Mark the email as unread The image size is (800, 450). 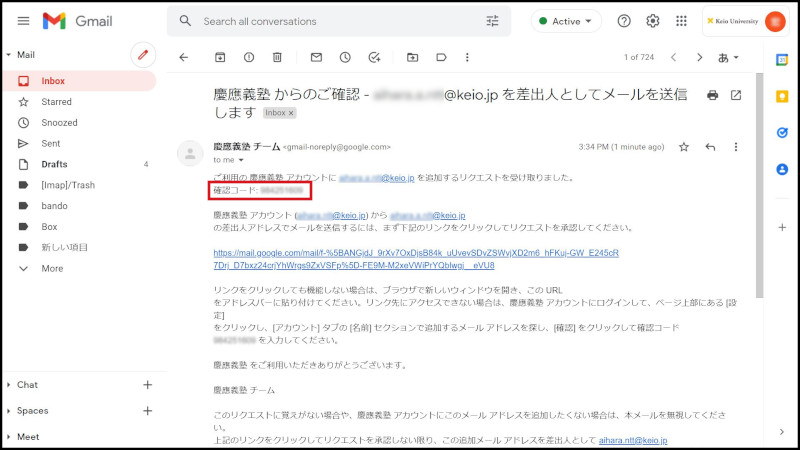click(316, 57)
